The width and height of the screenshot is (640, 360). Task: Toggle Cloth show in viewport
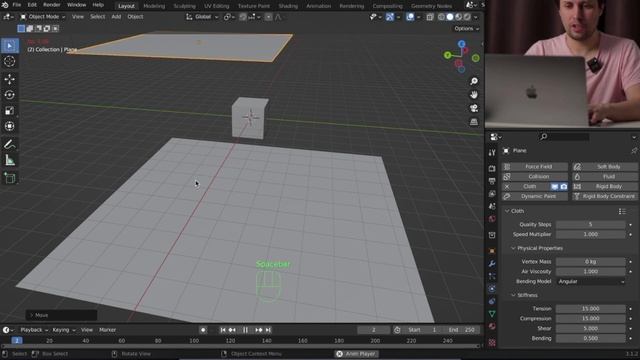point(555,187)
